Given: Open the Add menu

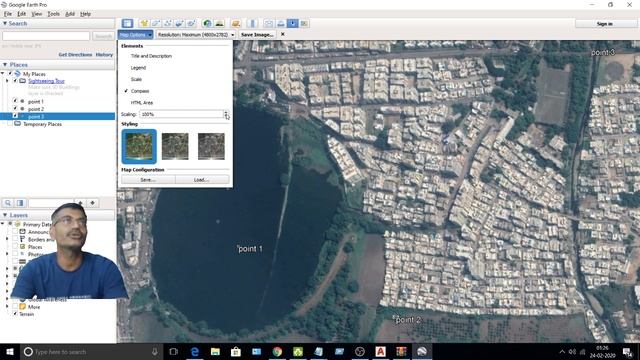Looking at the screenshot, I should click(x=70, y=14).
